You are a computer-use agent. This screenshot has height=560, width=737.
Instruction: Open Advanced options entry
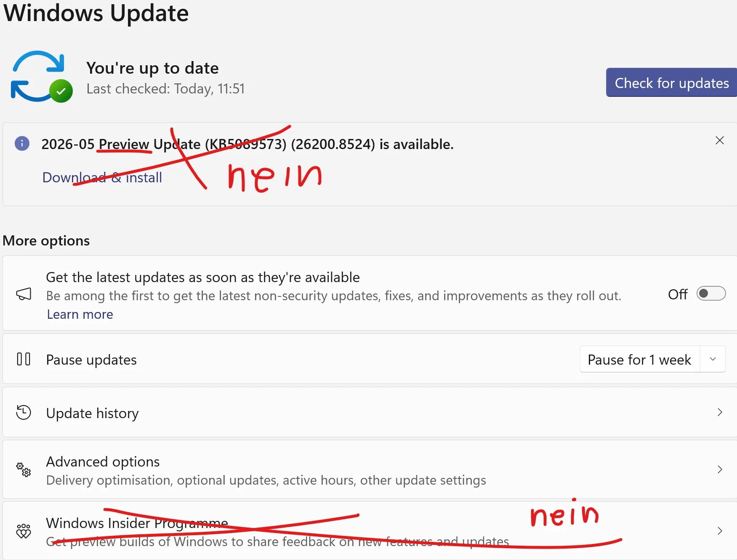pos(370,469)
